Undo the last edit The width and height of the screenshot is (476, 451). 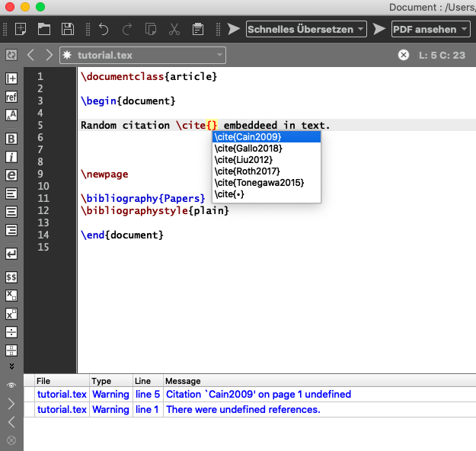pos(104,29)
